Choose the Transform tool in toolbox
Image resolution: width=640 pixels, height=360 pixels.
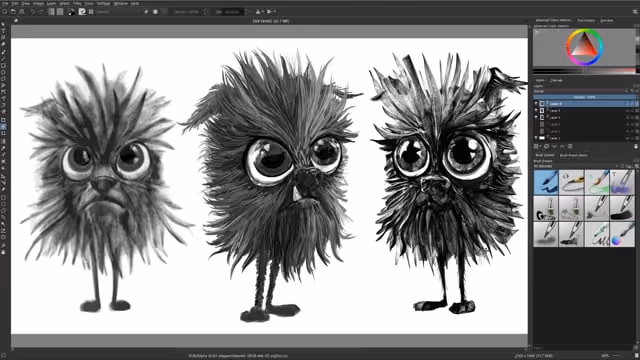pos(3,120)
